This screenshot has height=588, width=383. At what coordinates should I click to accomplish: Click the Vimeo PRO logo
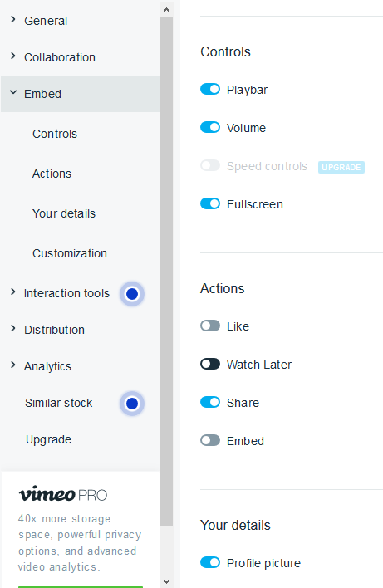click(x=63, y=494)
